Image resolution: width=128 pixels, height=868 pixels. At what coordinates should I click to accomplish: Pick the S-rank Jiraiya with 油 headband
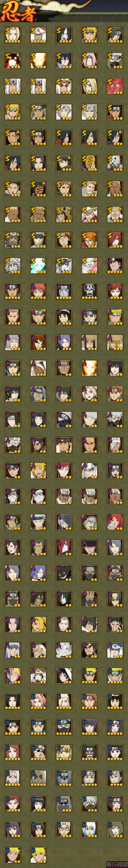[x=12, y=86]
